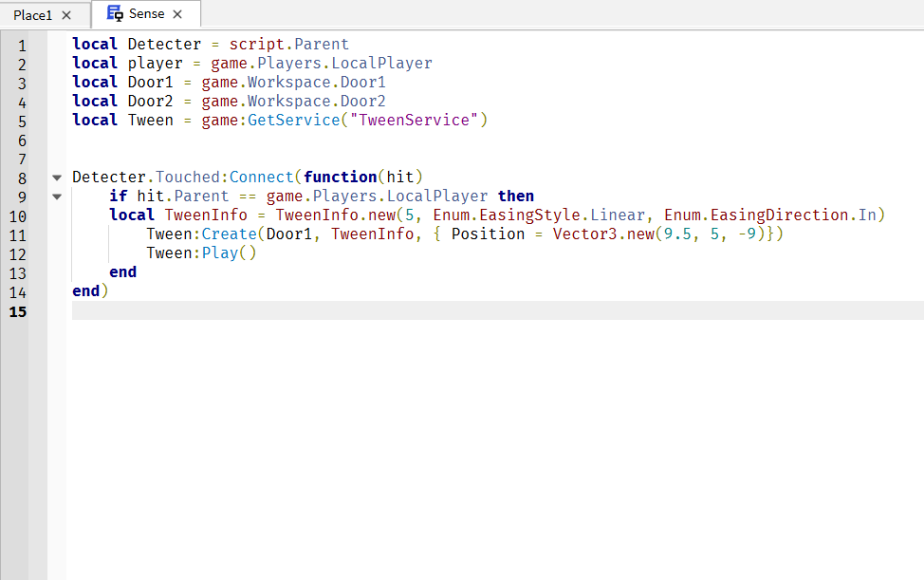Click Connect on line 8
Viewport: 924px width, 580px height.
[x=261, y=177]
